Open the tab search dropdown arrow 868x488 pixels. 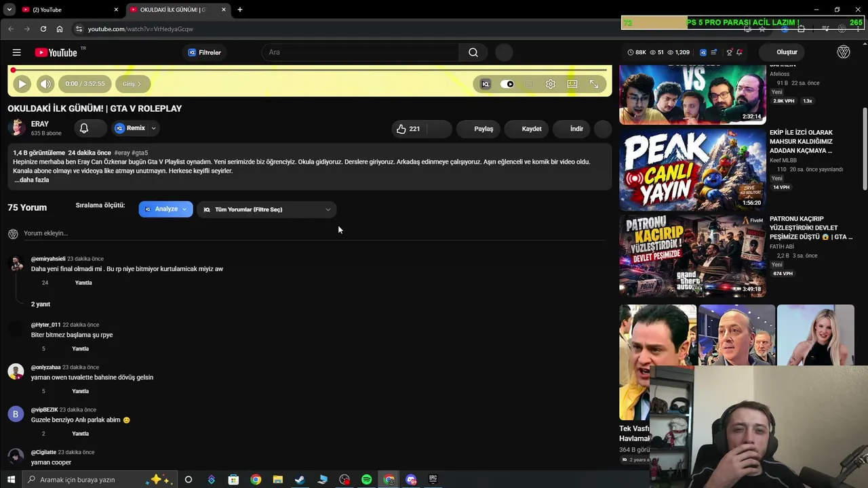[x=9, y=9]
